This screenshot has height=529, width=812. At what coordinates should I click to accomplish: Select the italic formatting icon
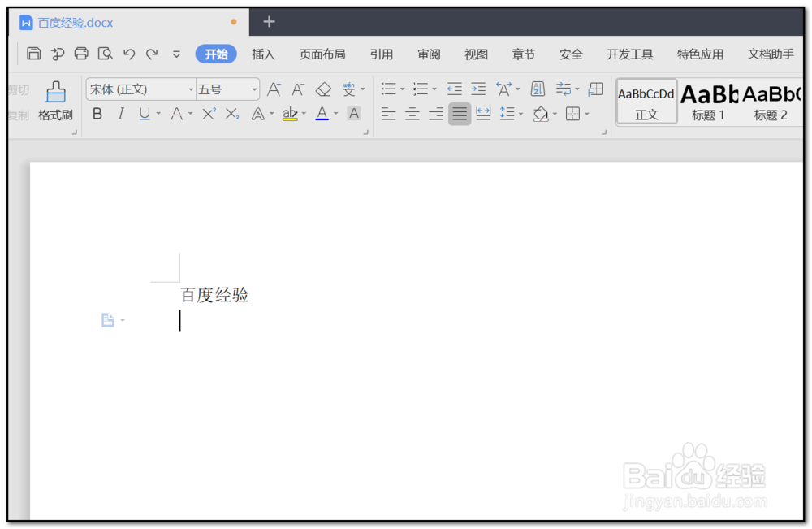tap(119, 114)
